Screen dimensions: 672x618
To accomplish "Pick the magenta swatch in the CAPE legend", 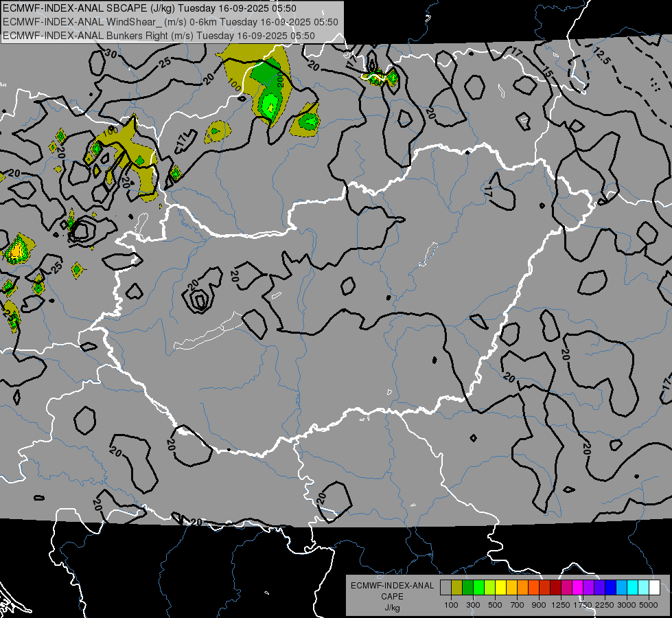I will click(x=578, y=588).
